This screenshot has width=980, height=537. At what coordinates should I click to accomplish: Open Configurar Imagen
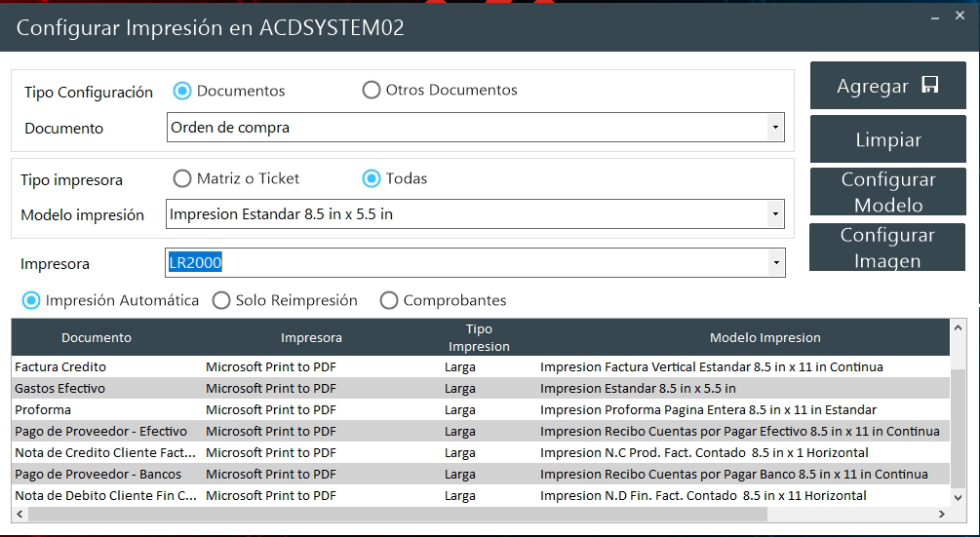(x=887, y=248)
